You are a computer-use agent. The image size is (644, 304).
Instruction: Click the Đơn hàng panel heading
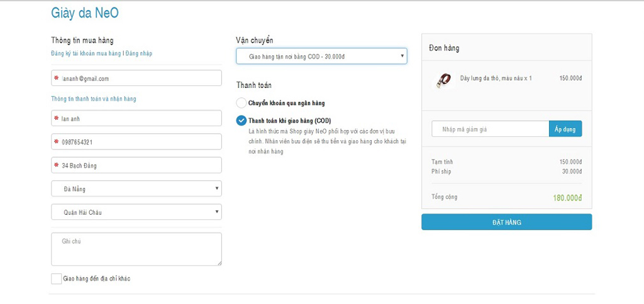pos(444,48)
